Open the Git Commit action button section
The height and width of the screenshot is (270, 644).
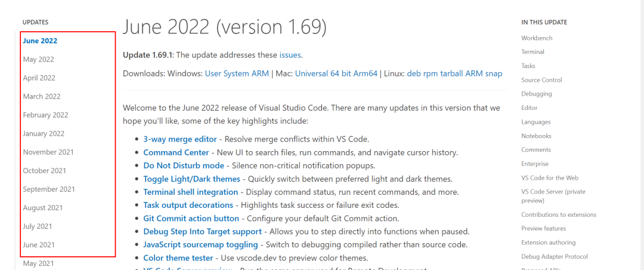click(191, 219)
